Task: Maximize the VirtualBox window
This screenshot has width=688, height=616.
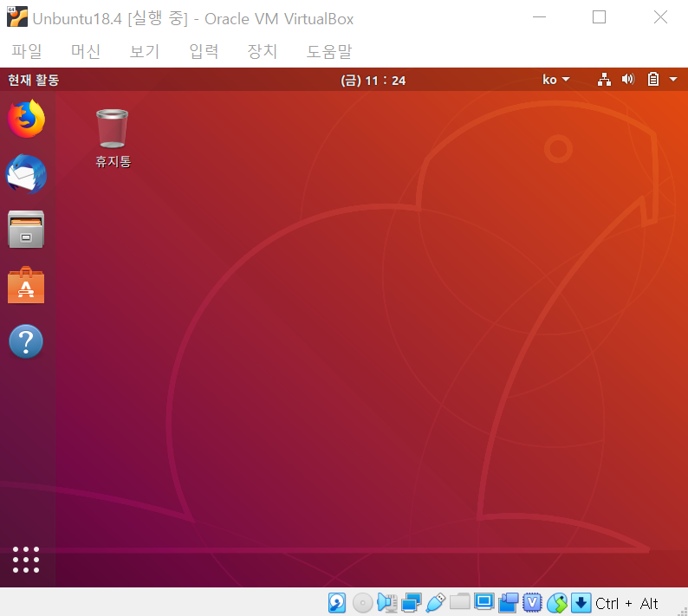Action: click(x=599, y=17)
